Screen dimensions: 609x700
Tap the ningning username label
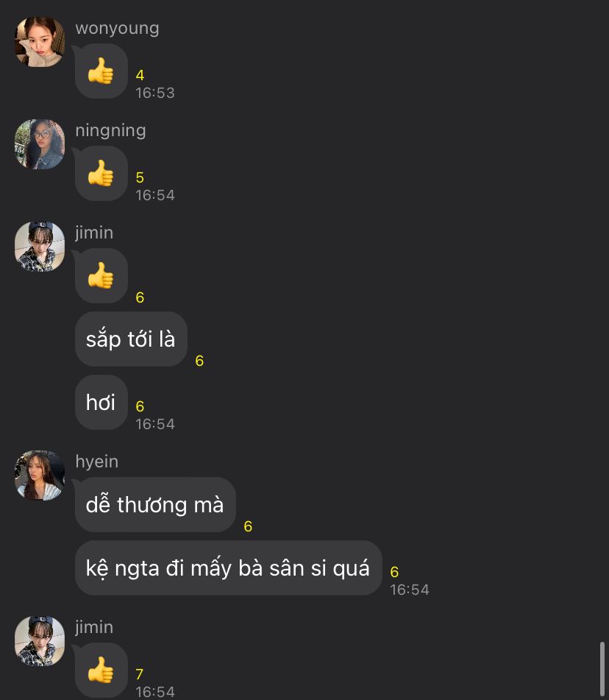(x=110, y=130)
